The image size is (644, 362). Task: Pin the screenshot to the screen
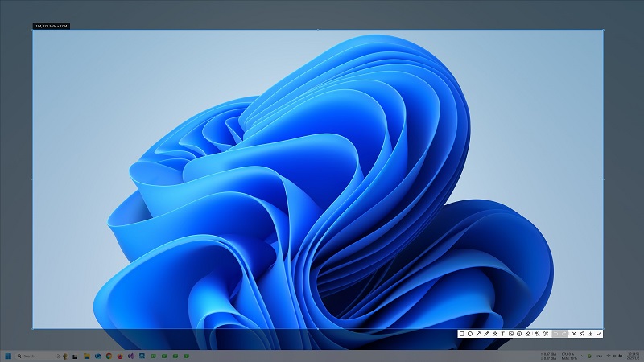(x=582, y=334)
